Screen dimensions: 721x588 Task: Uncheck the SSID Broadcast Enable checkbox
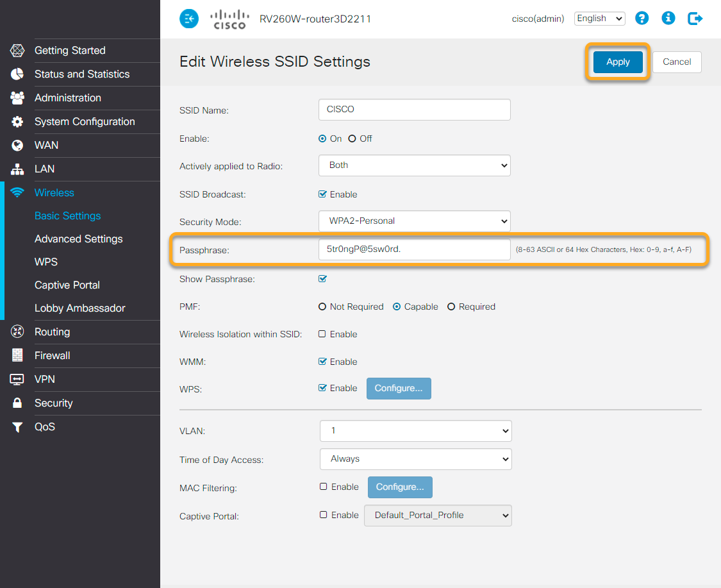[322, 194]
